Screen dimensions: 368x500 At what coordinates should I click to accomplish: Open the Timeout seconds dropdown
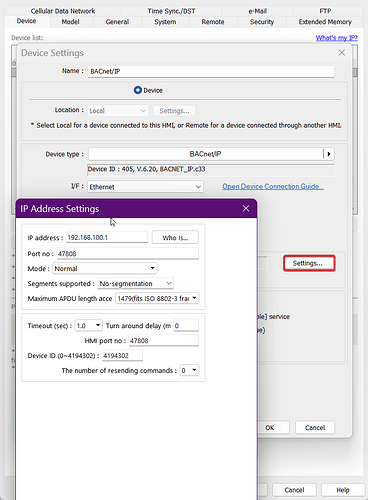(88, 326)
